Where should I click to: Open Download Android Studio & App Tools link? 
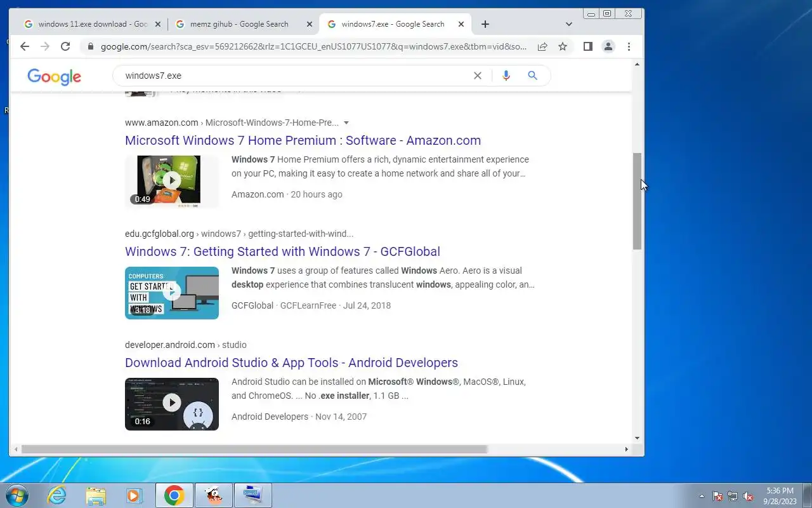[x=291, y=363]
